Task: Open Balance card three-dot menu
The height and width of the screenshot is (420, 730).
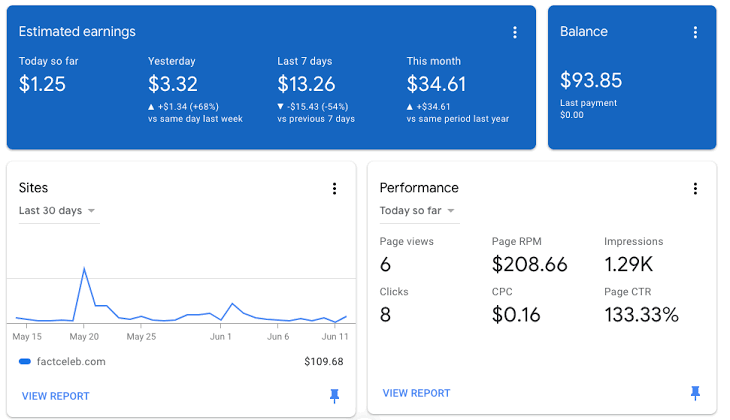Action: (695, 32)
